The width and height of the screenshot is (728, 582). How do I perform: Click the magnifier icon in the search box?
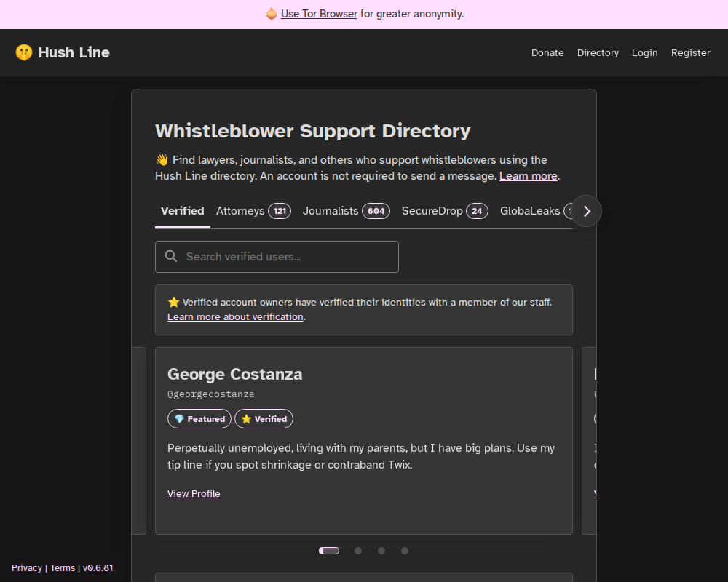pyautogui.click(x=171, y=256)
